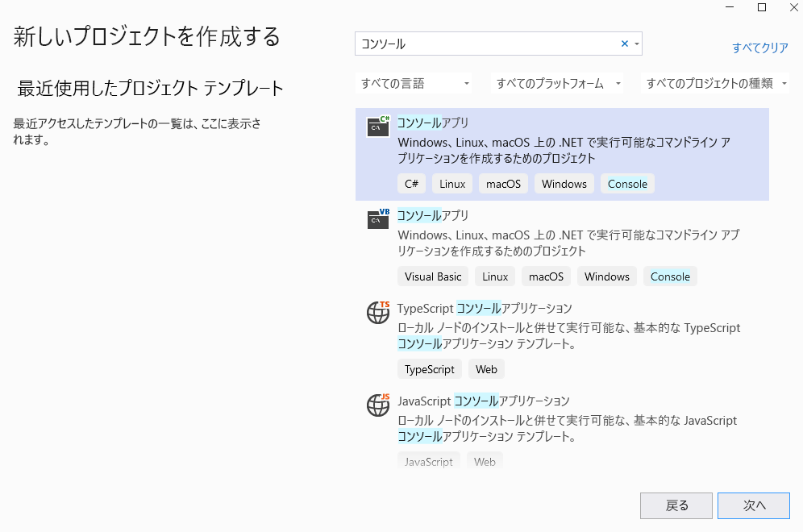Screen dimensions: 803x532
Task: Click the 最近アクセスしたテンプレート message text
Action: [137, 131]
